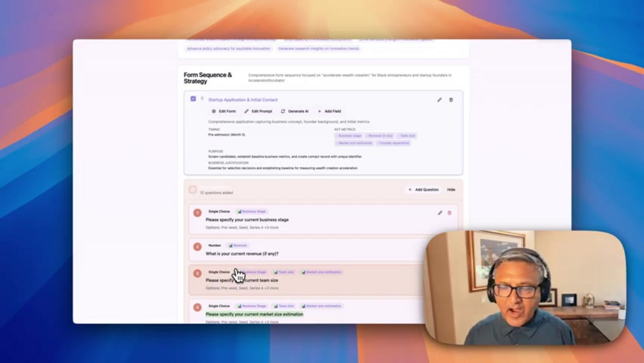
Task: Open the Startup Application & Initial Contact title link
Action: (243, 100)
